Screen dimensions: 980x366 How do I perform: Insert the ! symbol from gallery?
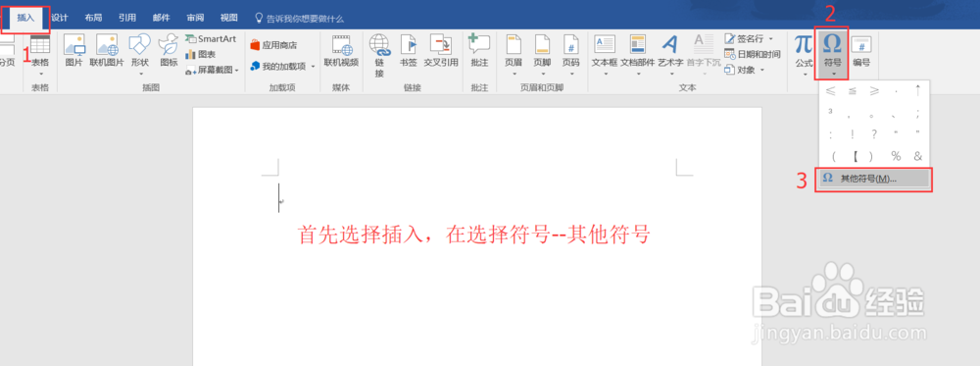pos(852,133)
